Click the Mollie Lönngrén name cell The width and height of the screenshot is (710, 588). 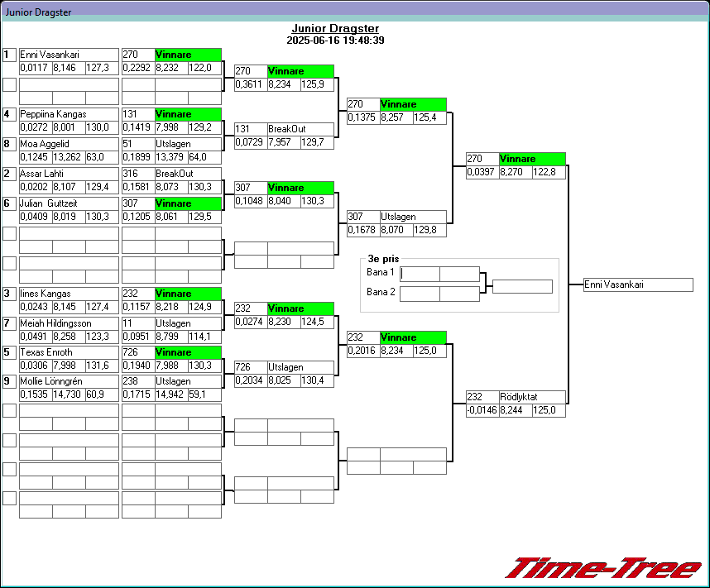(69, 381)
